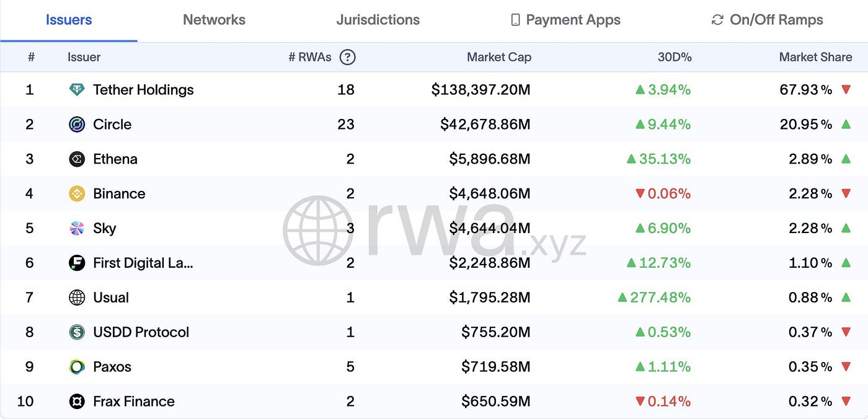Image resolution: width=868 pixels, height=419 pixels.
Task: Open the Usual issuer link
Action: 111,298
